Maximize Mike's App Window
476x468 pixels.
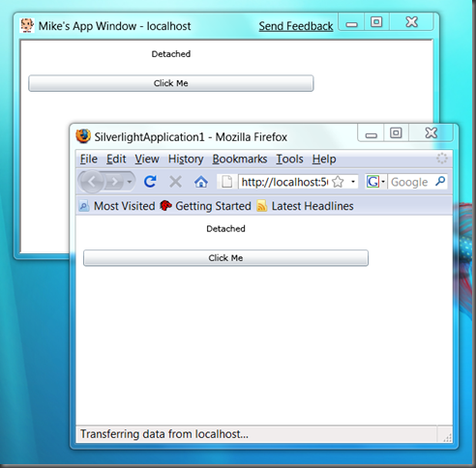[x=376, y=22]
